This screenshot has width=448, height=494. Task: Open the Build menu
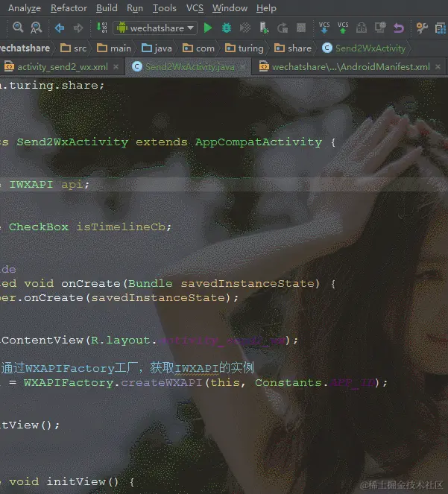[107, 8]
